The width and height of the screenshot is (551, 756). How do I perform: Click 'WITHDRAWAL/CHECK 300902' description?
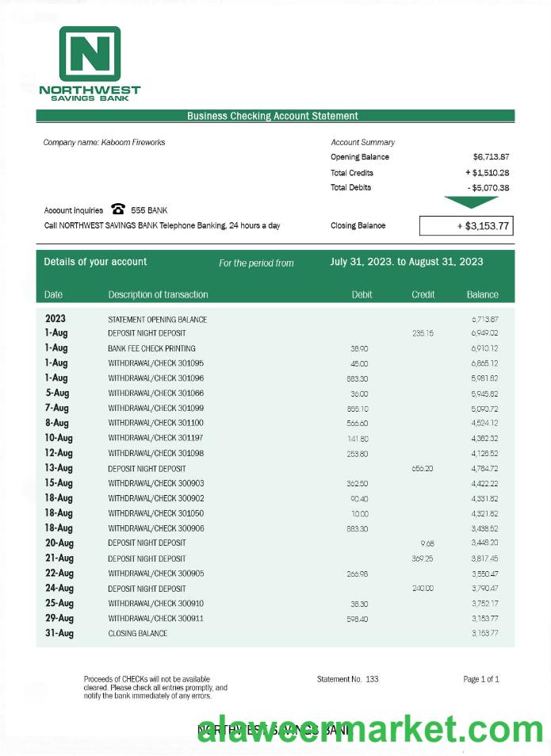point(156,498)
